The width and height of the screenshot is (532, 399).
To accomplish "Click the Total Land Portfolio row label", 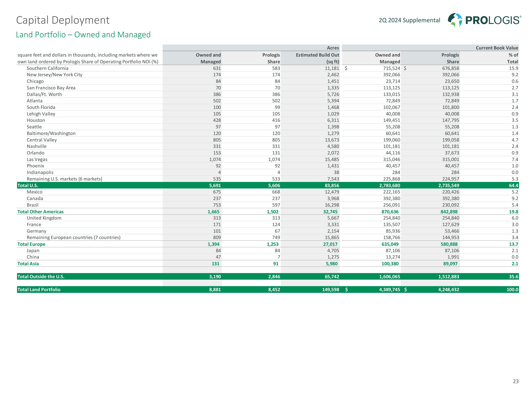I will point(39,290).
